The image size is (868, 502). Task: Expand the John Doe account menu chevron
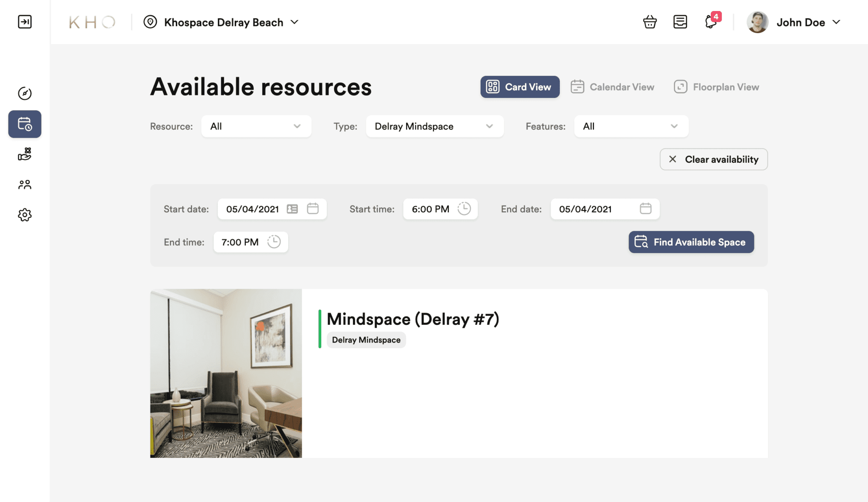pyautogui.click(x=836, y=22)
